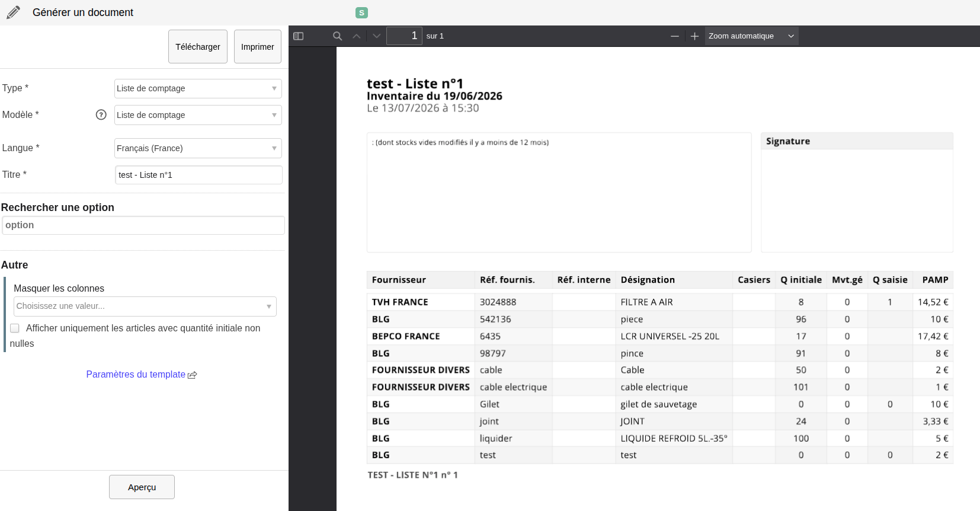Click the Q initiale column header
Viewport: 980px width, 511px height.
click(801, 280)
